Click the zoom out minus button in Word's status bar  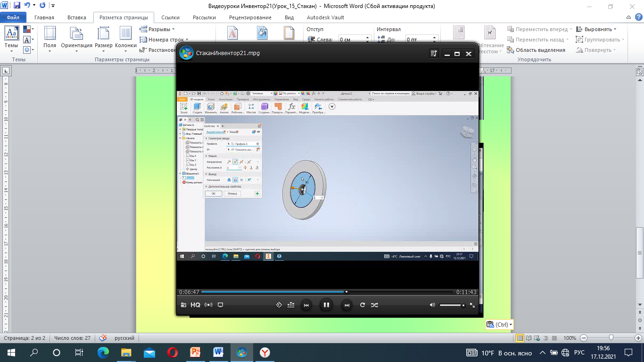(x=584, y=338)
